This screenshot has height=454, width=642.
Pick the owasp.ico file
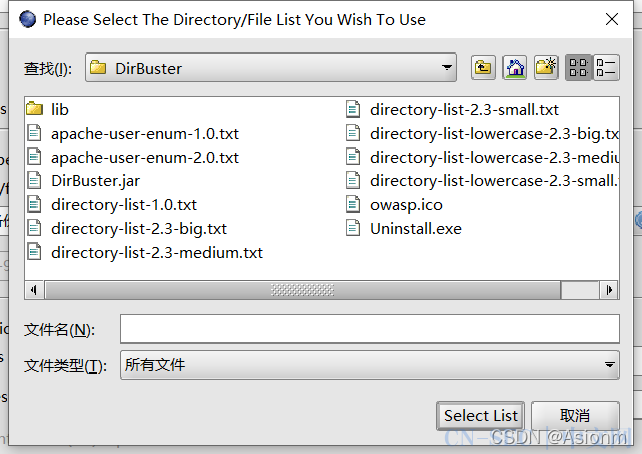point(405,205)
